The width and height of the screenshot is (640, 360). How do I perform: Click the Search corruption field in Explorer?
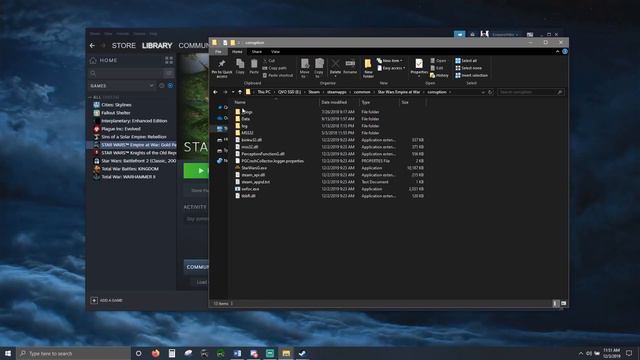531,92
